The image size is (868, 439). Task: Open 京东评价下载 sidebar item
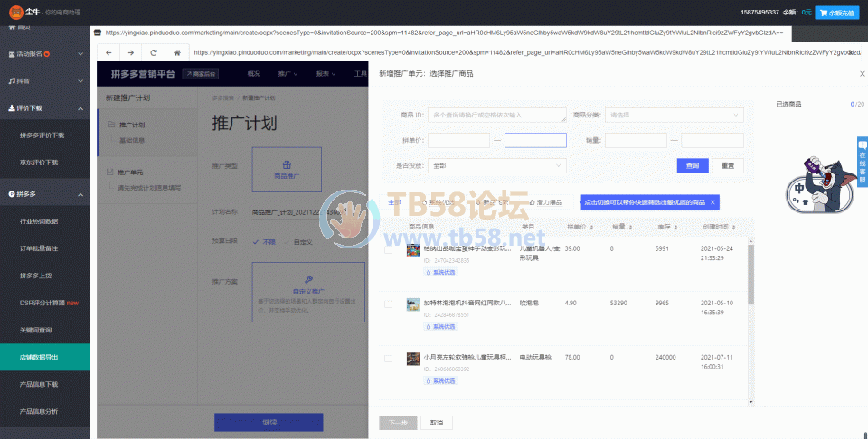coord(39,163)
